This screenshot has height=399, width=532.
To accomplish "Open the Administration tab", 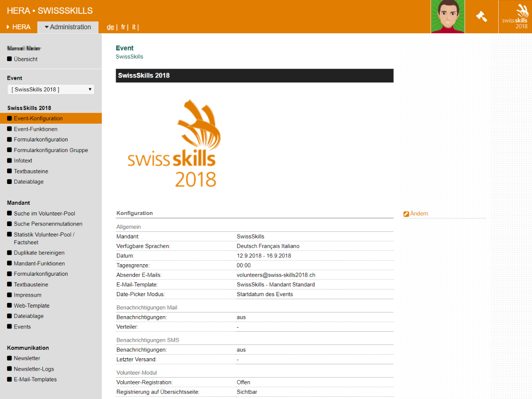I will (x=68, y=27).
